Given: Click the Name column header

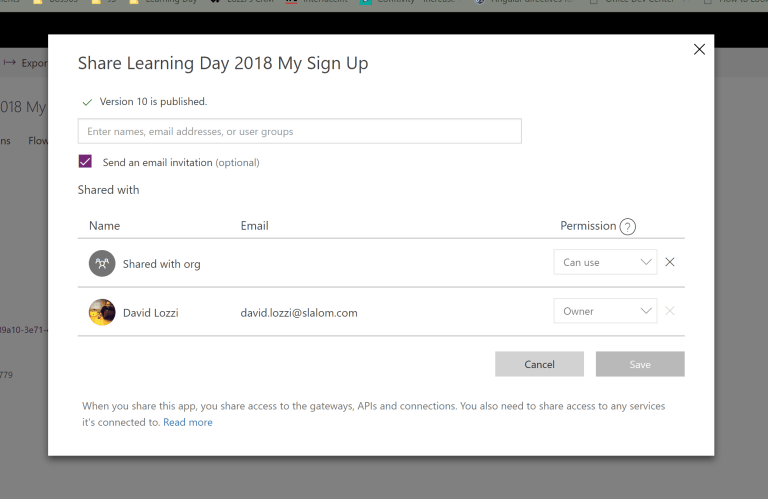Looking at the screenshot, I should point(104,226).
